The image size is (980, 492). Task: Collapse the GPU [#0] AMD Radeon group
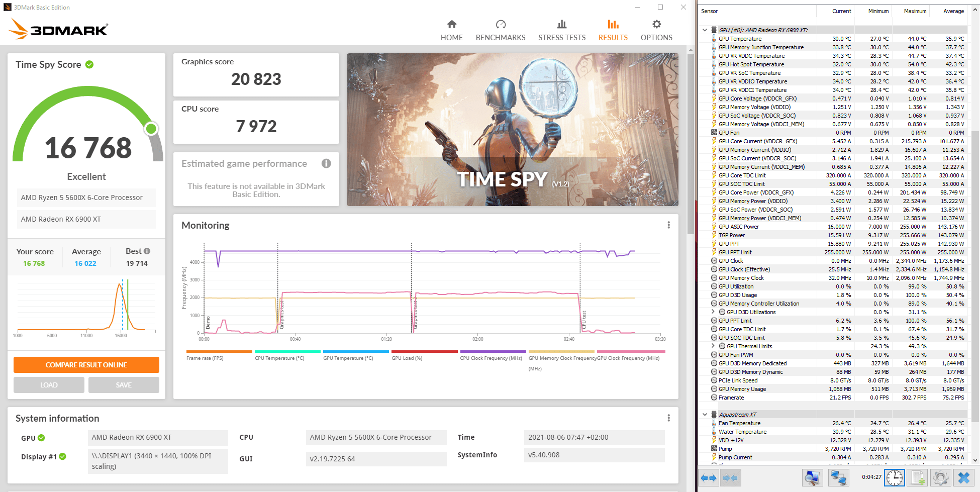[x=705, y=30]
